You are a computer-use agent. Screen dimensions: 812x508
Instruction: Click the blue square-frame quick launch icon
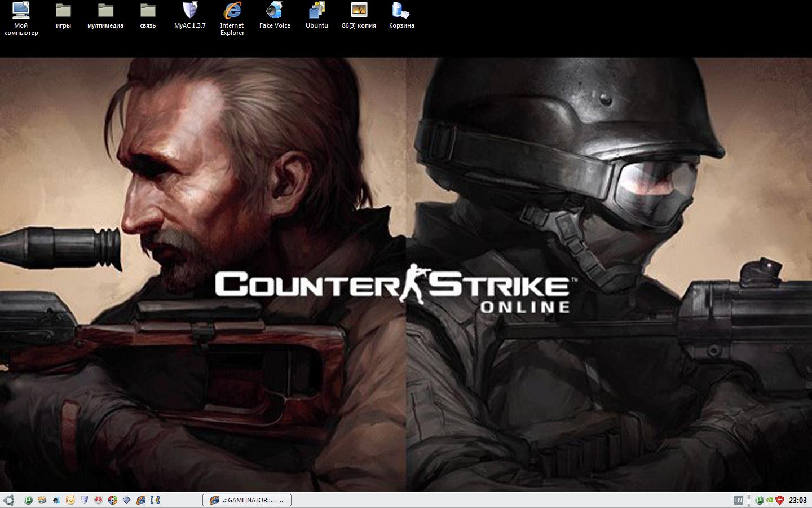coord(155,500)
